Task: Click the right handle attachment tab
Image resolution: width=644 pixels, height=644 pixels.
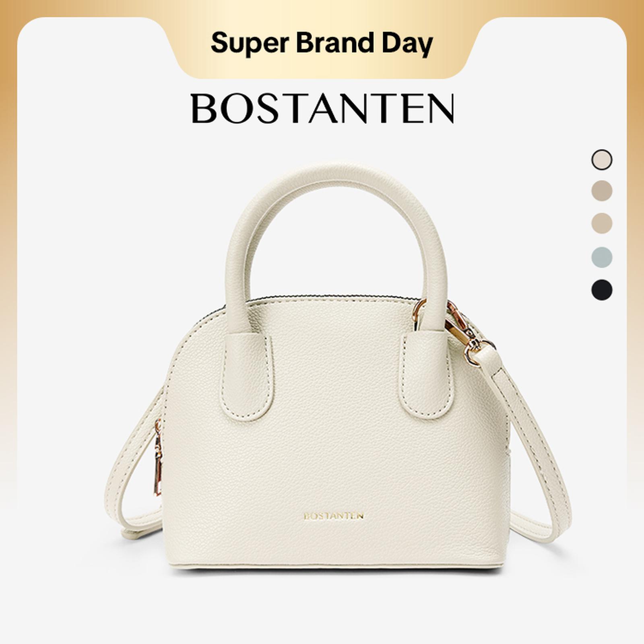Action: (x=424, y=374)
